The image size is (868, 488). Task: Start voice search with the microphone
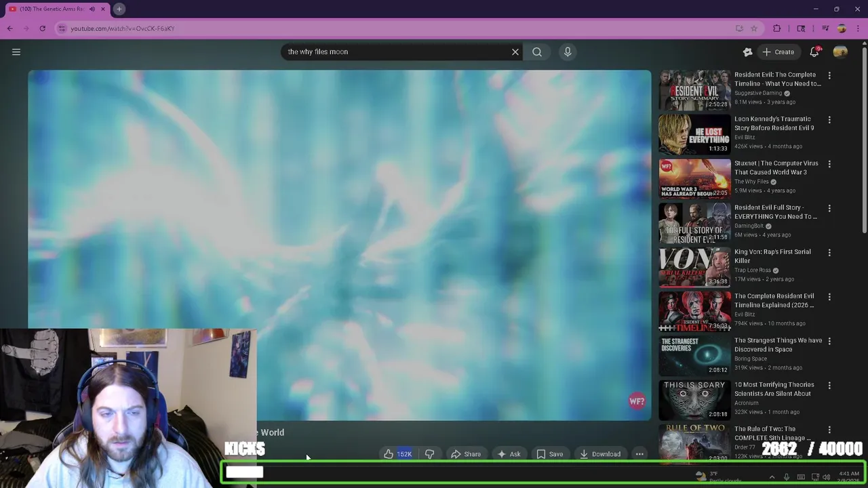point(568,52)
